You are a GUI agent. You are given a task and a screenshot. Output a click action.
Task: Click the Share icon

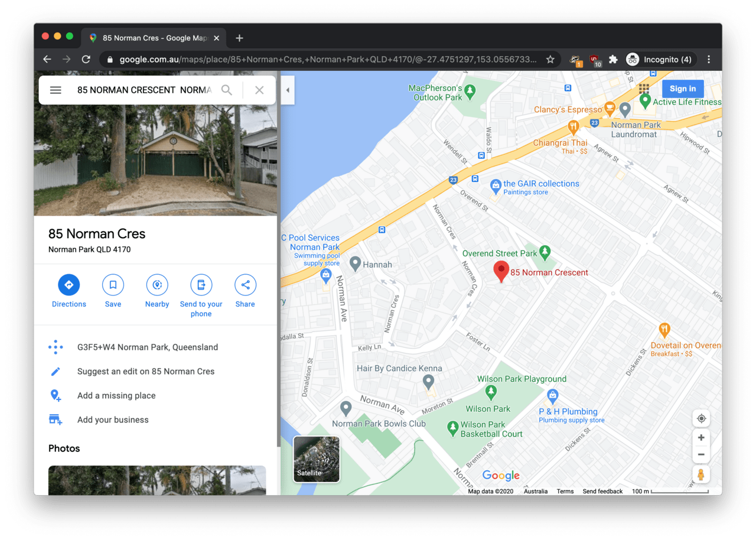click(x=245, y=285)
